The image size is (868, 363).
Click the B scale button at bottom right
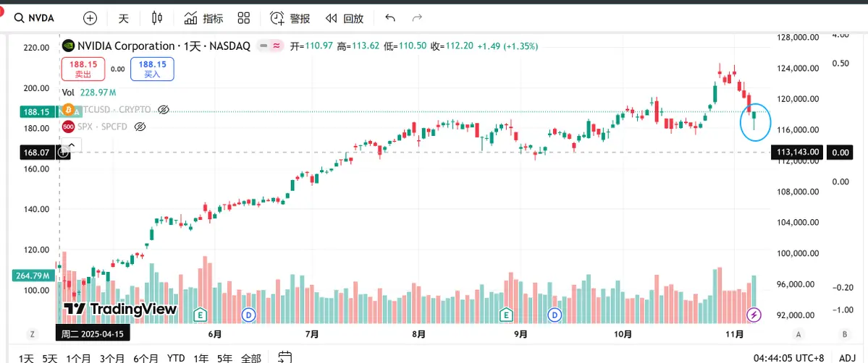point(845,334)
